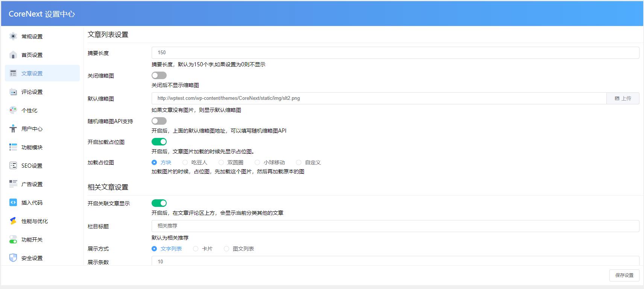Click the lightning icon for 性能与优化

tap(13, 221)
